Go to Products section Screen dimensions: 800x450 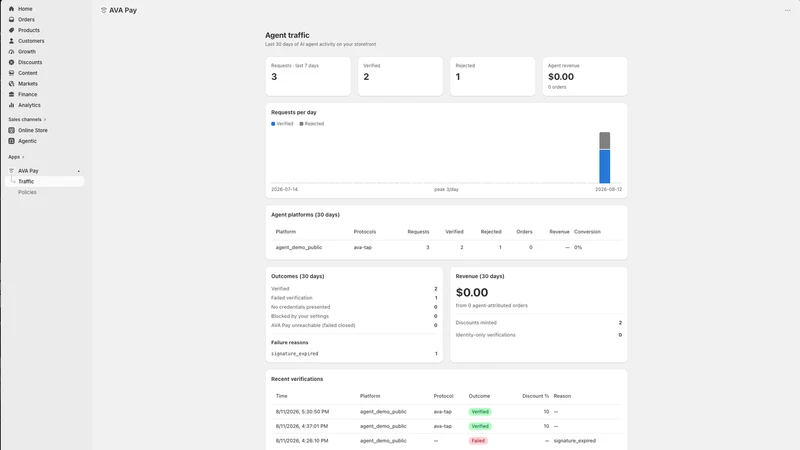[x=29, y=30]
